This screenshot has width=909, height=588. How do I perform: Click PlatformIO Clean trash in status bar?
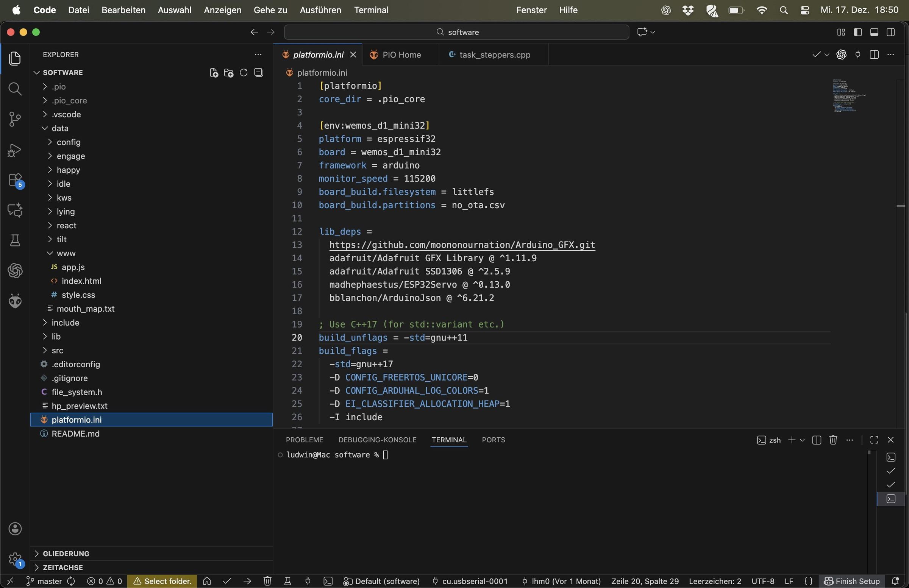pyautogui.click(x=267, y=581)
